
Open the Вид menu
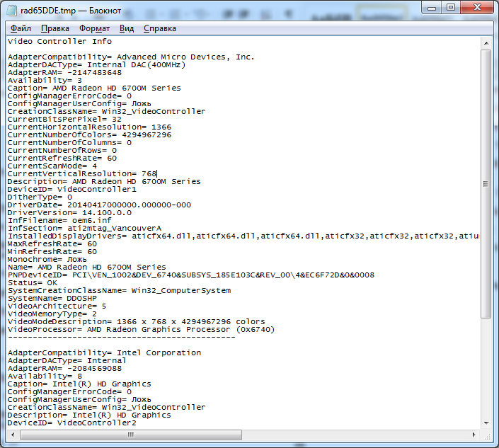click(x=127, y=28)
